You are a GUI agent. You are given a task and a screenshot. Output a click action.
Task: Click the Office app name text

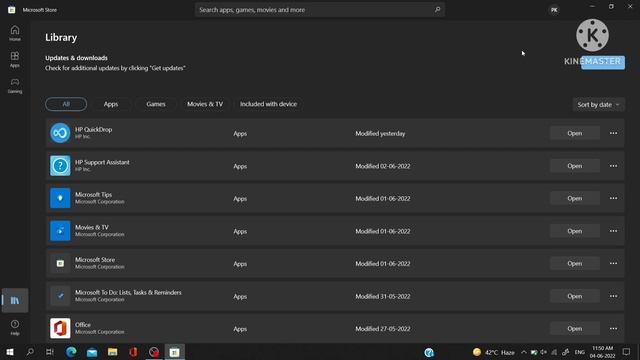[83, 324]
